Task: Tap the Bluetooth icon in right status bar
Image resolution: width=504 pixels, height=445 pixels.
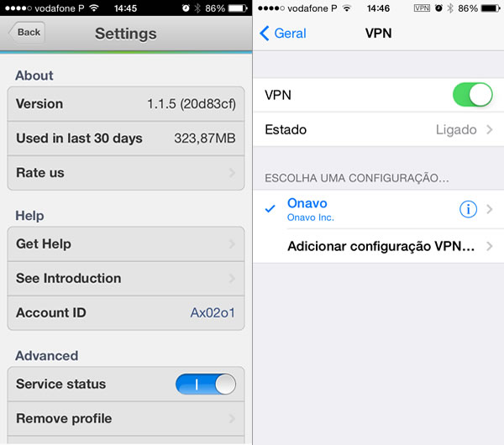Action: (x=450, y=8)
